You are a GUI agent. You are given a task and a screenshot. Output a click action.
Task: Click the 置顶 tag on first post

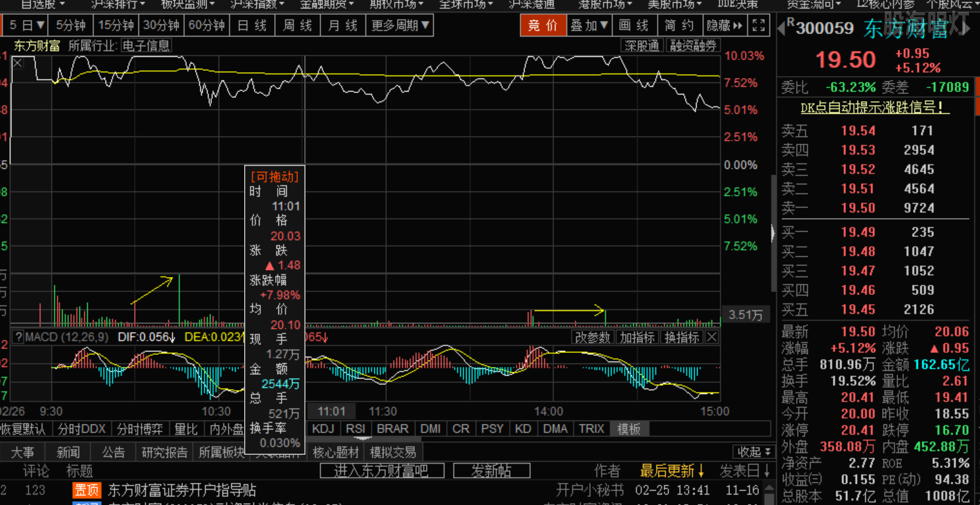(87, 490)
